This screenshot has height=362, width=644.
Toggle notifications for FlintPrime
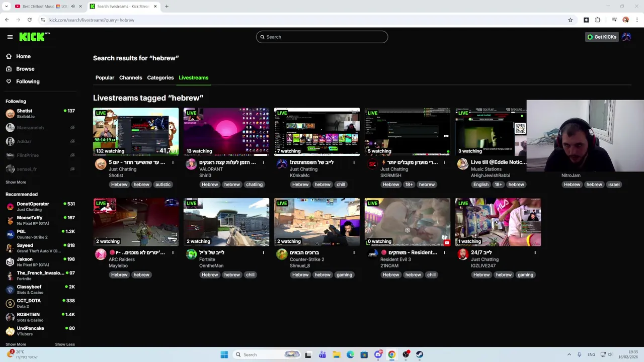(x=72, y=155)
